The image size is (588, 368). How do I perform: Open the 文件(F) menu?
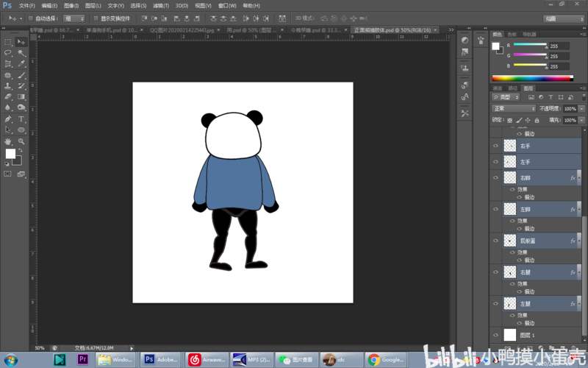point(26,6)
